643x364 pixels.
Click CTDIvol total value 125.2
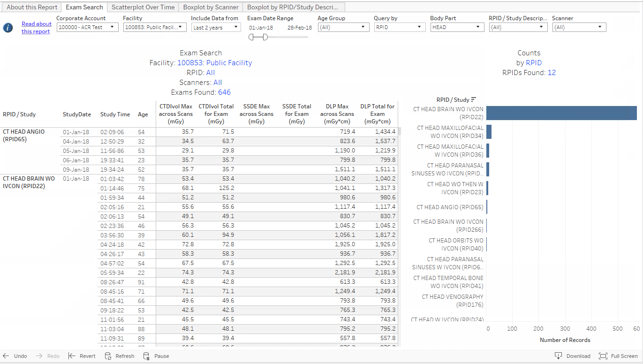click(227, 188)
